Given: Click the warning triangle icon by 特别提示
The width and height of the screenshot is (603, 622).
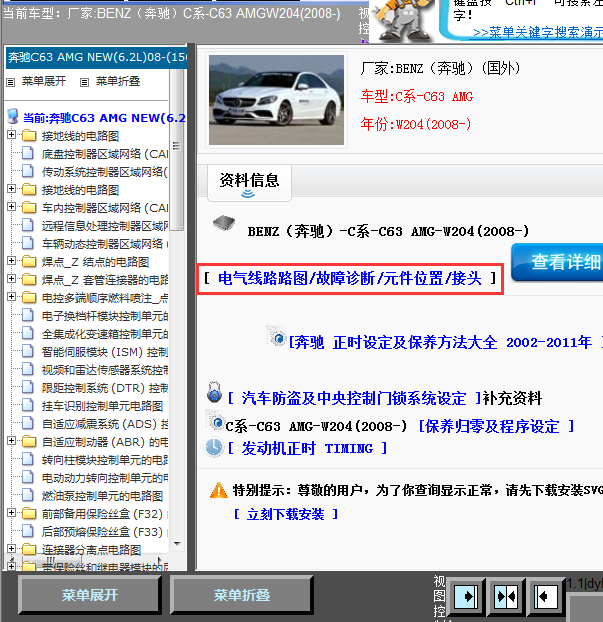Looking at the screenshot, I should point(219,490).
